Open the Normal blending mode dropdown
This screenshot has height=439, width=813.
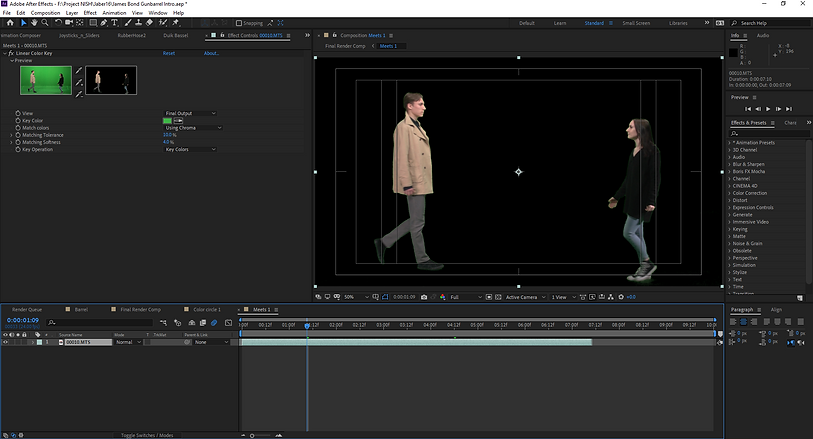[x=128, y=342]
